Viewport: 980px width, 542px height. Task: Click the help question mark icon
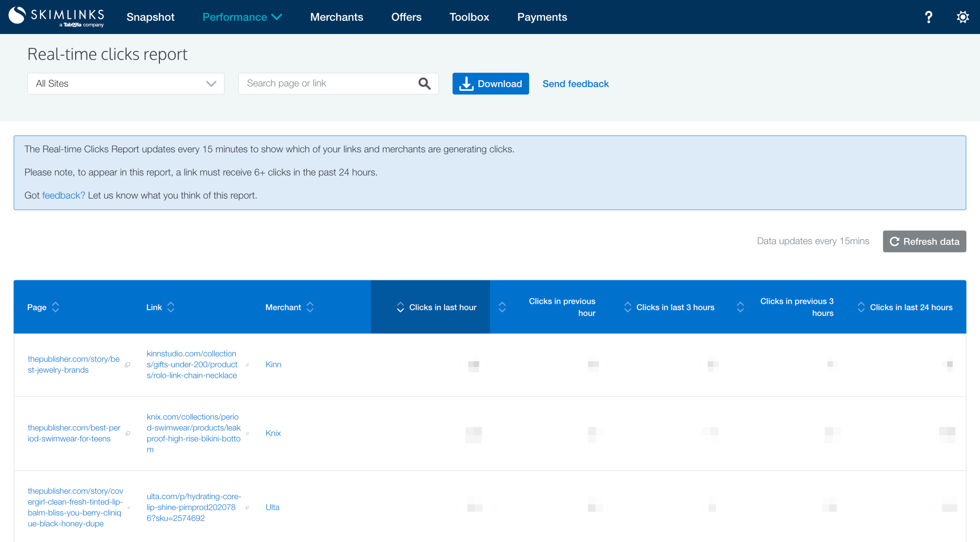[x=928, y=17]
